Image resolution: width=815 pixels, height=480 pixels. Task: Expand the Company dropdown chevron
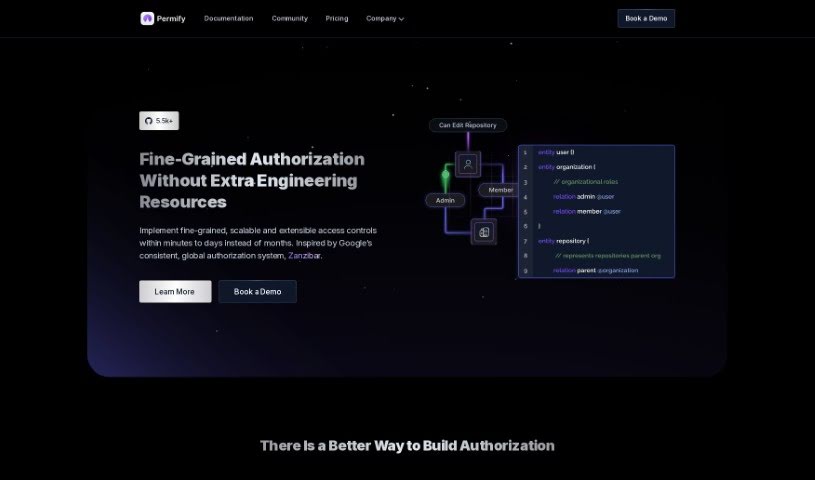click(x=401, y=19)
